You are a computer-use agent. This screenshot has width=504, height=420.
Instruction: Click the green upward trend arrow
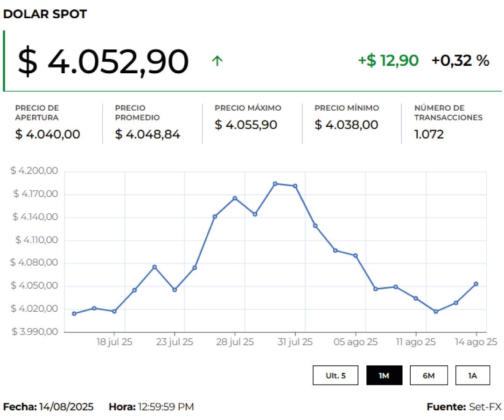217,61
